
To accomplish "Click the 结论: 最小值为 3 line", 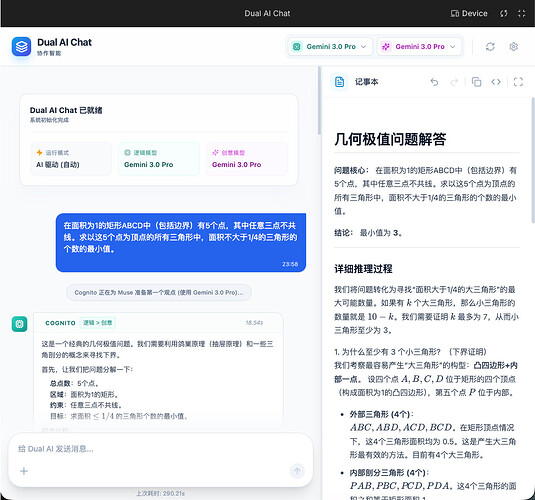I will [x=368, y=233].
